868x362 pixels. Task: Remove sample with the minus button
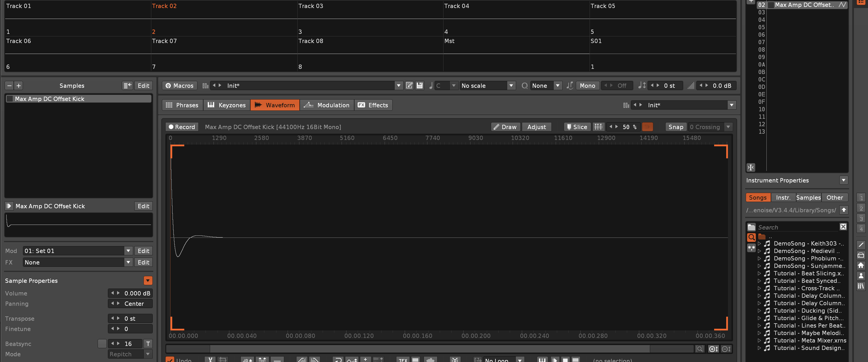pos(9,85)
